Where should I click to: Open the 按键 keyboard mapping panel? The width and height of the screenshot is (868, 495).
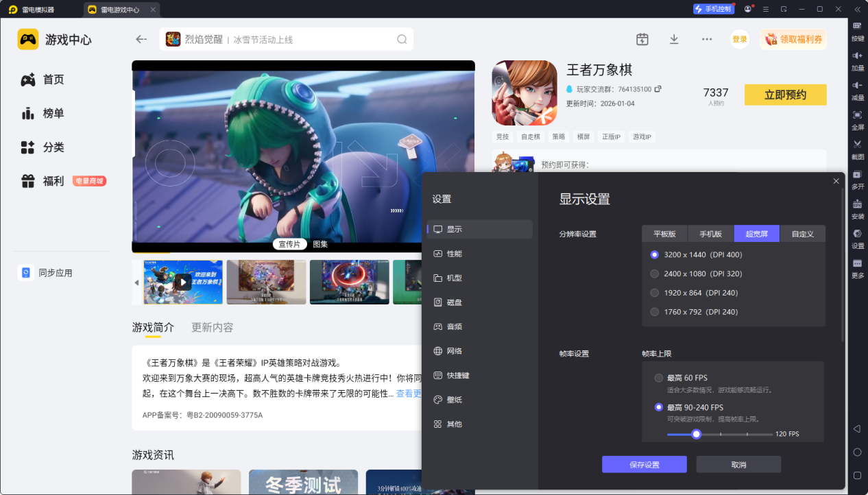pos(858,29)
